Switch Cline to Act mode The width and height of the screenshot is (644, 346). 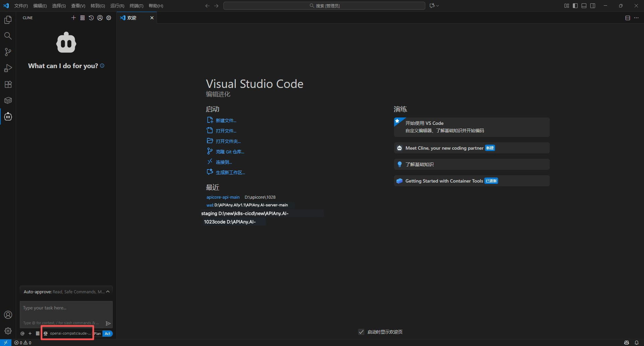[108, 334]
